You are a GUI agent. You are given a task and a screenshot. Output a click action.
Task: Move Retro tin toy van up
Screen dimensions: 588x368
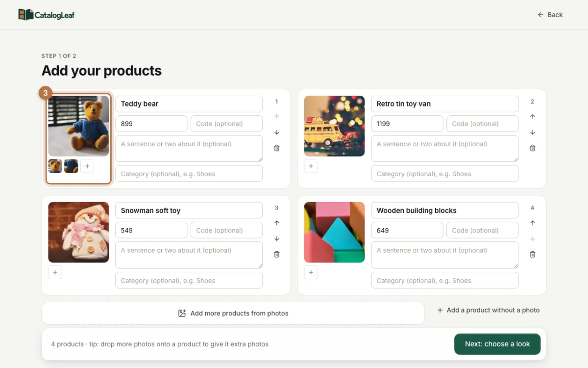533,117
